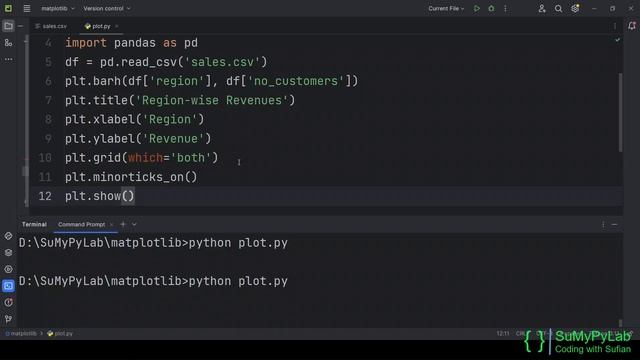Image resolution: width=640 pixels, height=360 pixels.
Task: Open the Problems tool window
Action: (8, 302)
